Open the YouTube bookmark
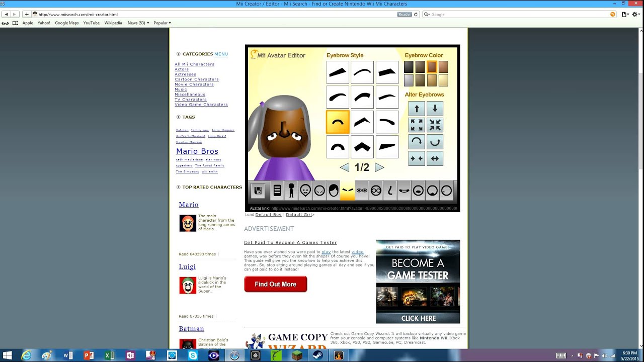The image size is (644, 362). (x=92, y=23)
